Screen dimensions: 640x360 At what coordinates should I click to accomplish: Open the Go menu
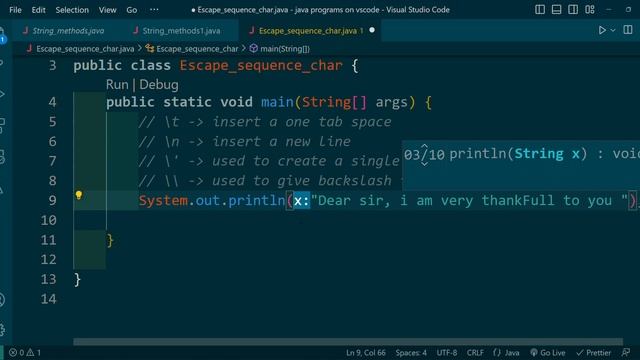click(x=131, y=10)
